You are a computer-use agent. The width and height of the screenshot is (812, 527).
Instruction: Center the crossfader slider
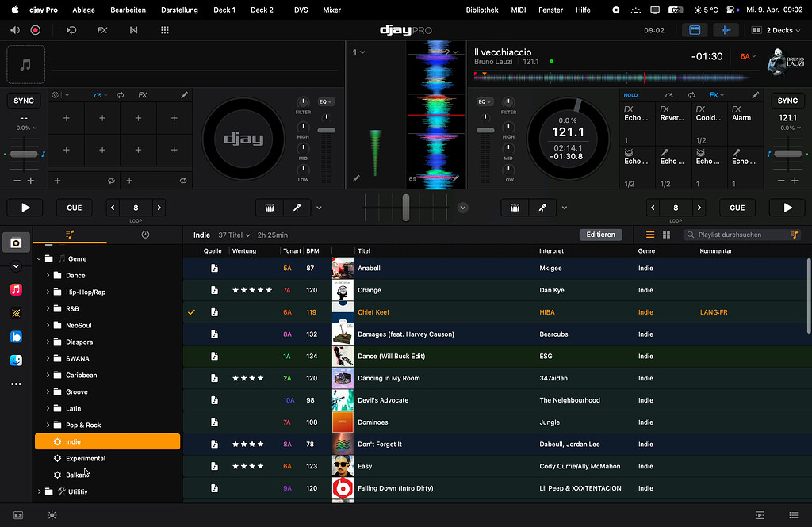(x=407, y=208)
